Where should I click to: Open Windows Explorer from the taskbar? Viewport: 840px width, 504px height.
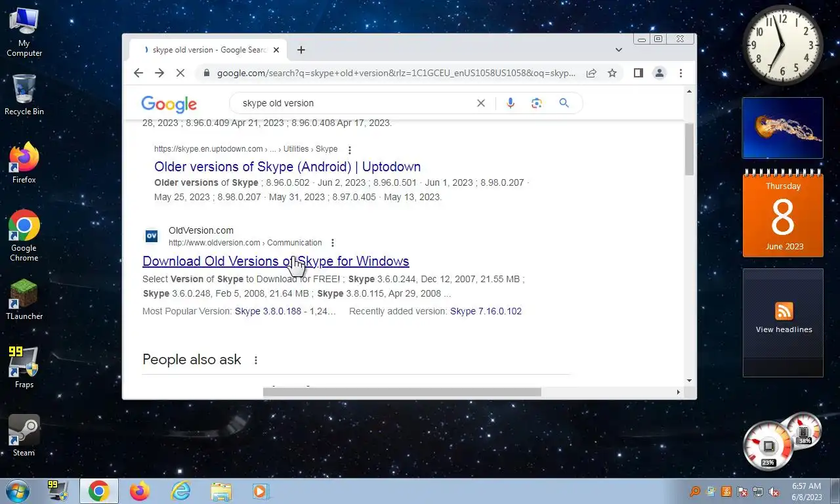click(221, 491)
